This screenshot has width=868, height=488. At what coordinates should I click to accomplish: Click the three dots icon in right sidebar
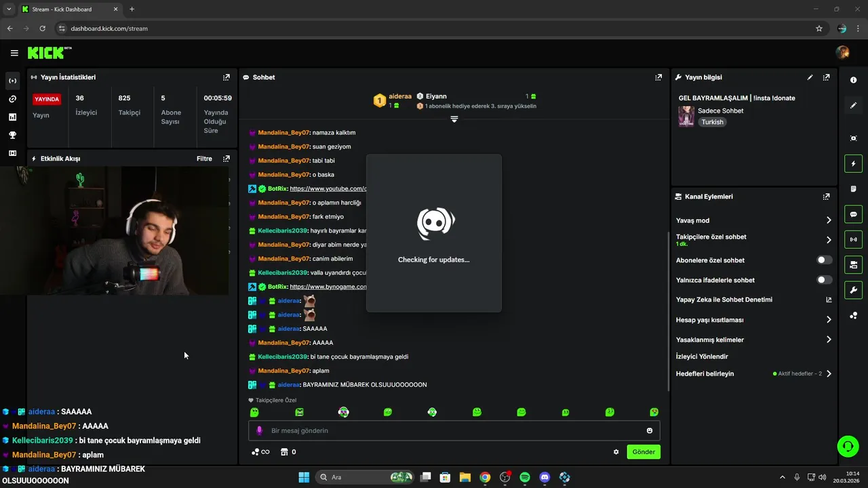tap(853, 316)
